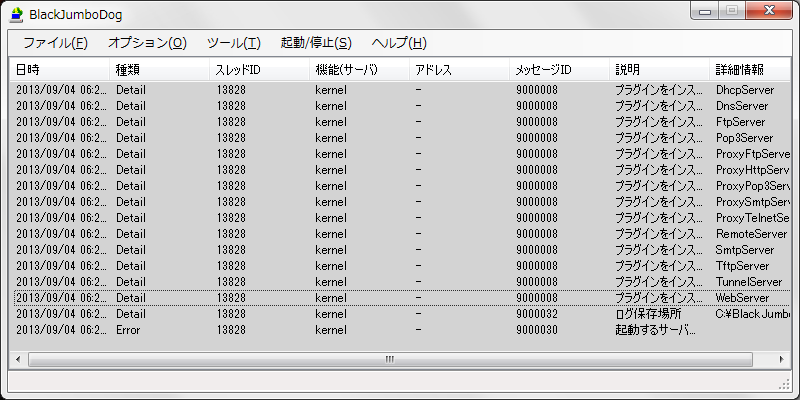
Task: Click the 起動するサーバ description cell
Action: [x=656, y=330]
